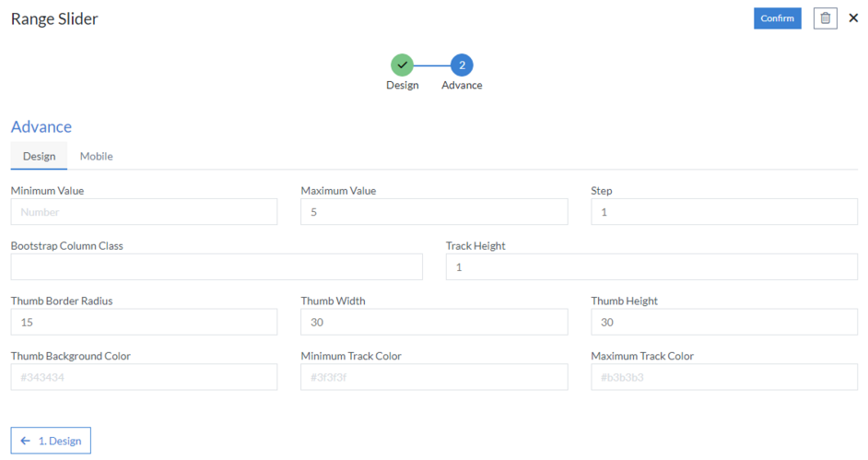Click Thumb Border Radius input

(144, 322)
